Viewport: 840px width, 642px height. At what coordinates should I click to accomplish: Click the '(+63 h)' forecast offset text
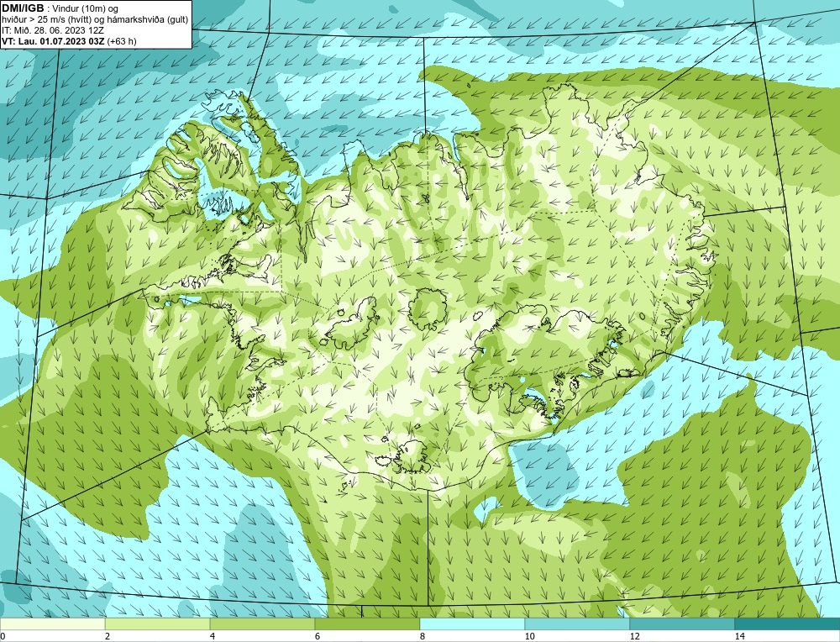tap(122, 41)
